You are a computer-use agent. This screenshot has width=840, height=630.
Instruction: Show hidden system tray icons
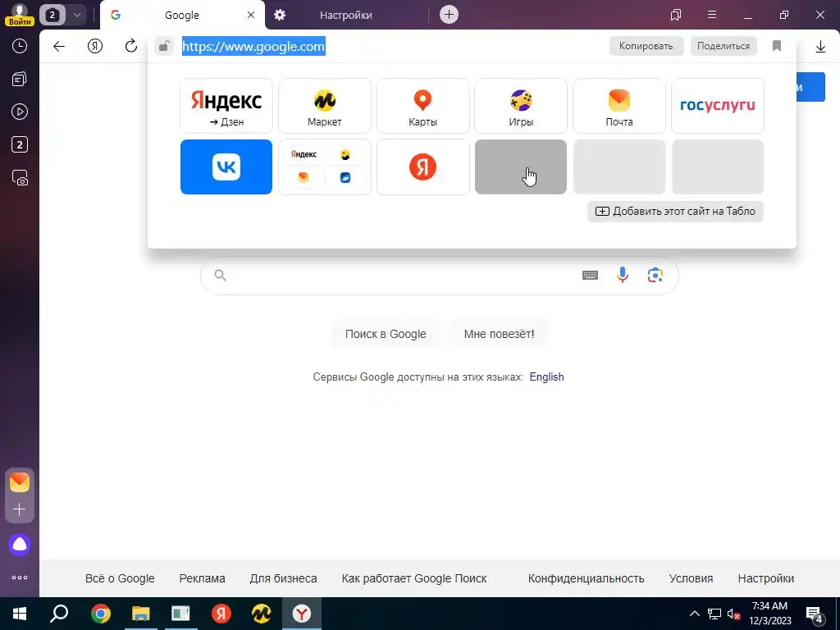tap(694, 614)
